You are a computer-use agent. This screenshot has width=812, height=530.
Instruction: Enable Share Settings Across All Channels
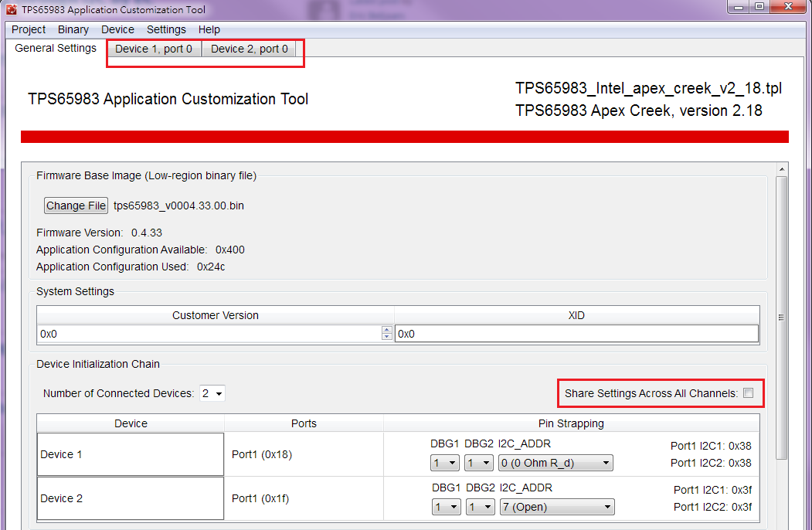[749, 393]
